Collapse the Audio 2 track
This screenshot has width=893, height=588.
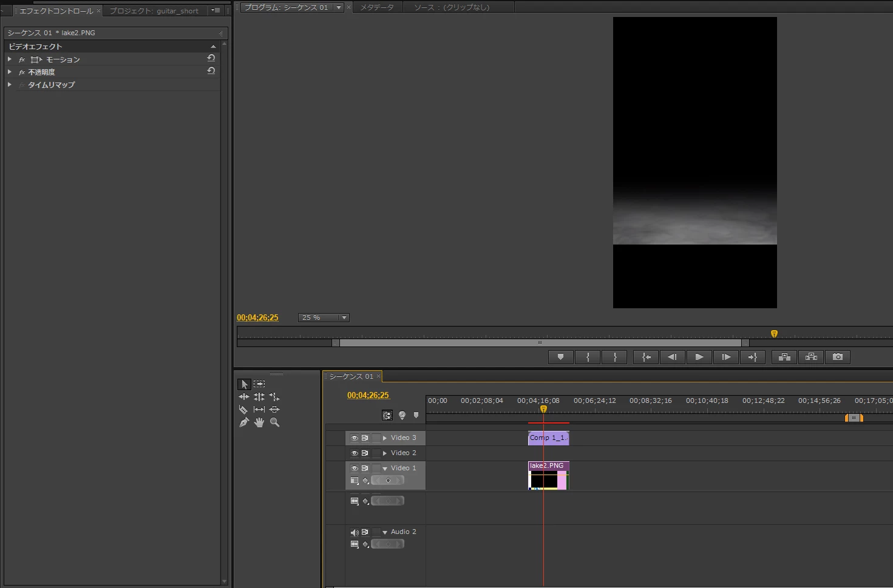(x=385, y=532)
